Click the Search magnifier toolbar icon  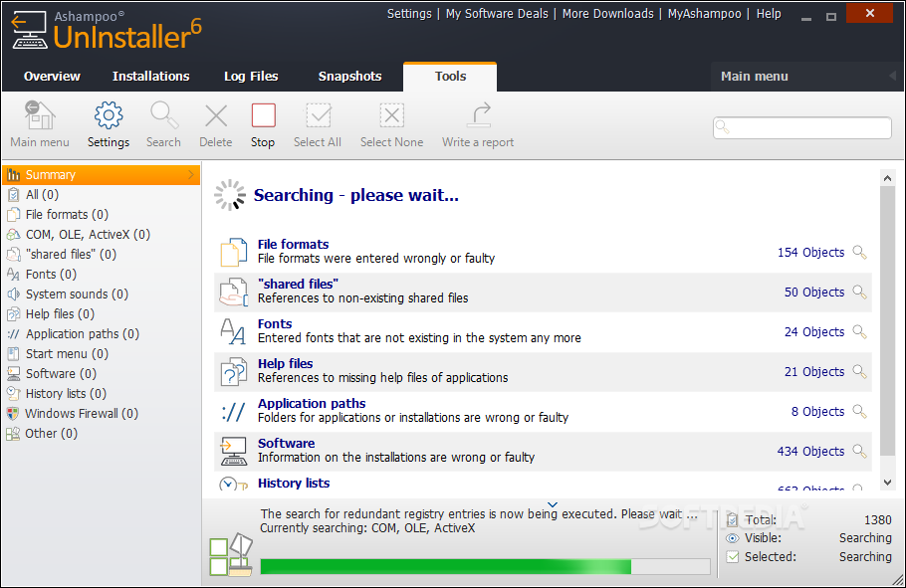[x=164, y=115]
